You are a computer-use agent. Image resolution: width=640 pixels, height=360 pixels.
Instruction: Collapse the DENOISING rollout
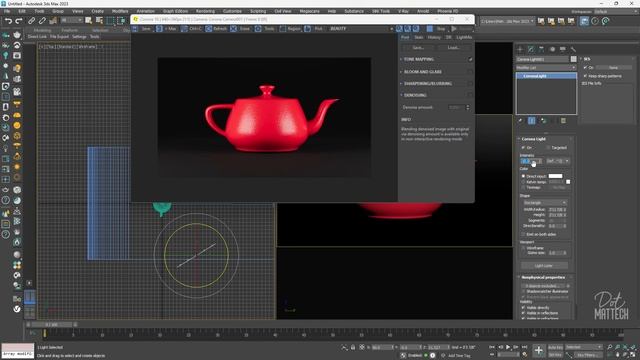tap(416, 95)
